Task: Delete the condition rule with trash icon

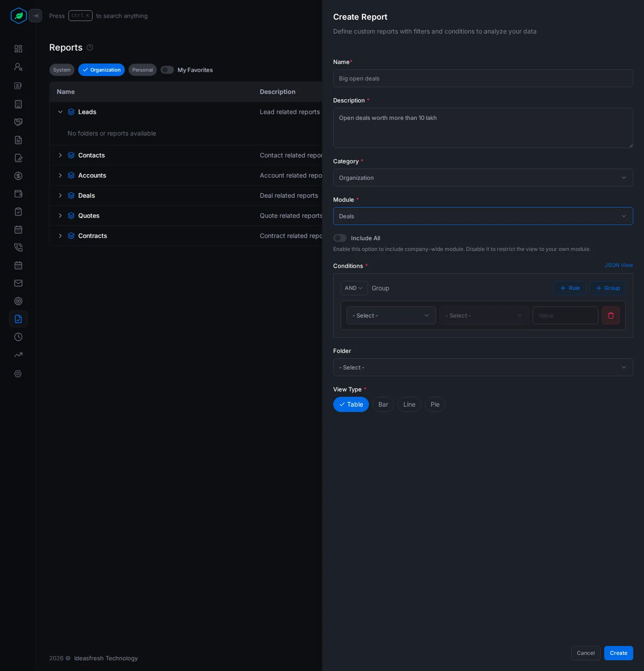Action: tap(611, 315)
